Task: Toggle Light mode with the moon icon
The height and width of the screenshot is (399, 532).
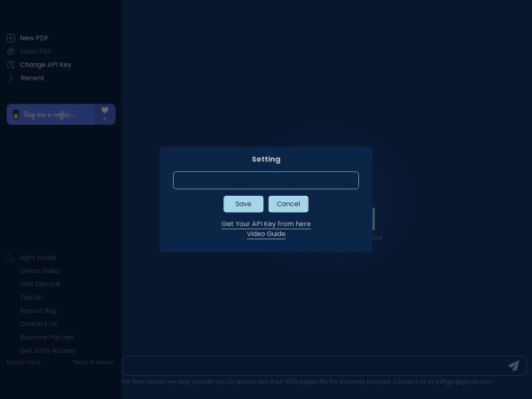Action: 11,258
